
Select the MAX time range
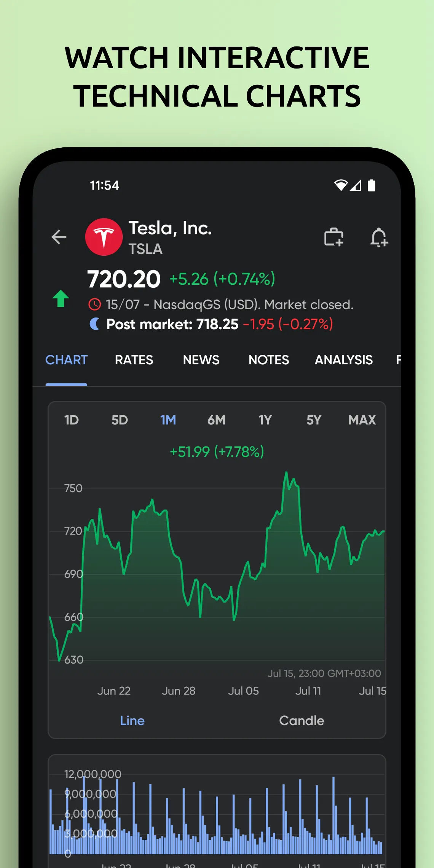tap(362, 420)
